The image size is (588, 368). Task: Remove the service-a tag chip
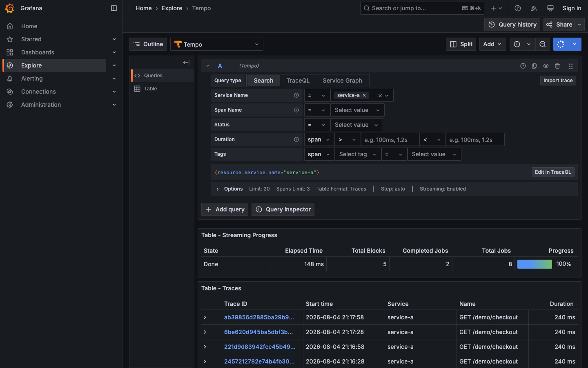point(364,95)
